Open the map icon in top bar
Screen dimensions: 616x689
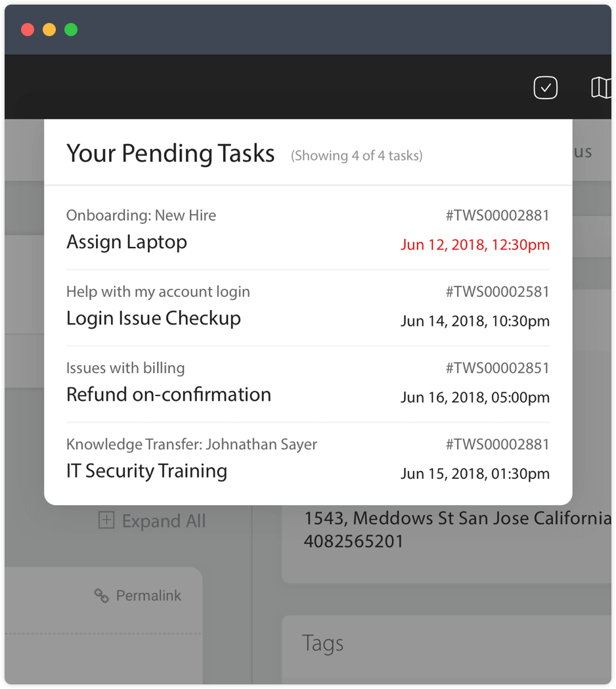click(x=601, y=87)
